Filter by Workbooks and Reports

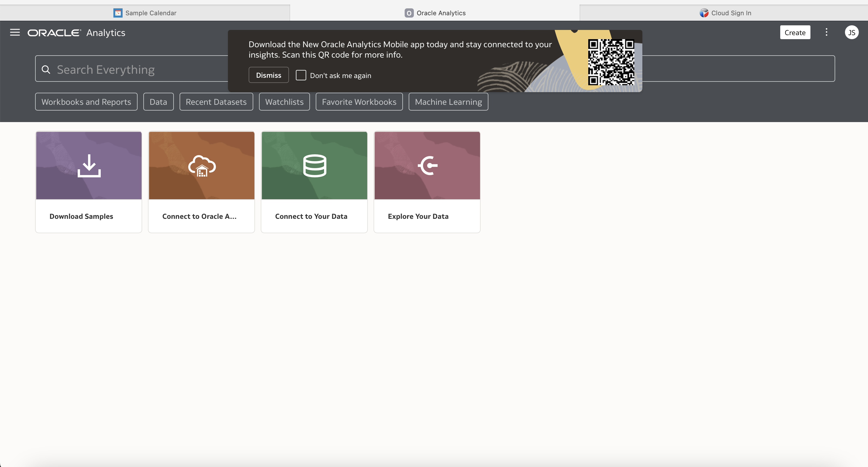pos(86,102)
